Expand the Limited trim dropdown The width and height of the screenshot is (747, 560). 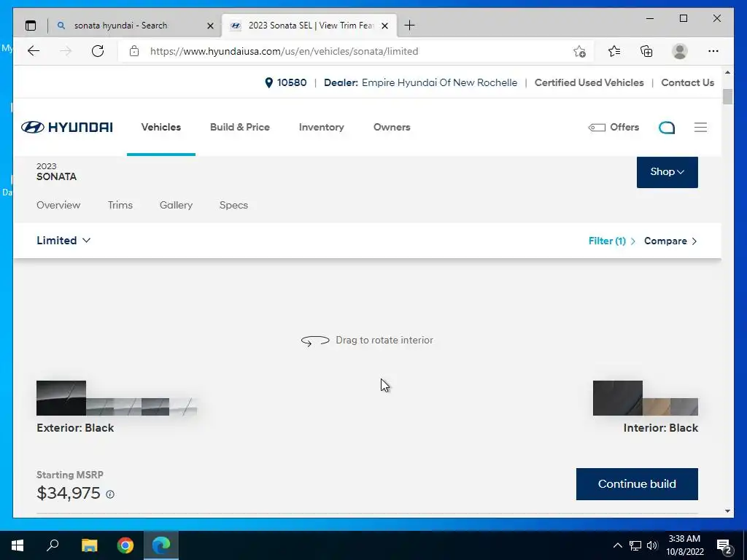pyautogui.click(x=63, y=241)
